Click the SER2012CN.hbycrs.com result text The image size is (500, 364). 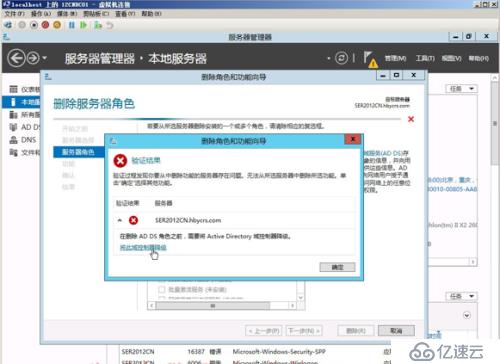[188, 220]
